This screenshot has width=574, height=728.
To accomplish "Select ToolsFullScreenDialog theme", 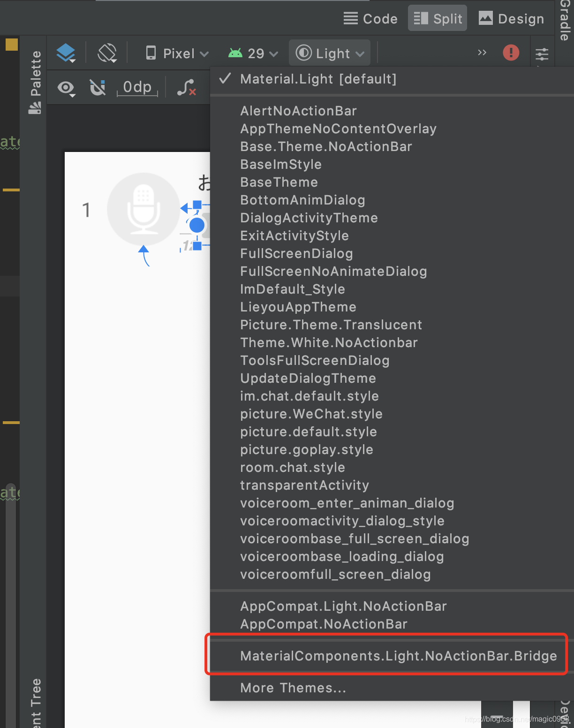I will click(392, 360).
